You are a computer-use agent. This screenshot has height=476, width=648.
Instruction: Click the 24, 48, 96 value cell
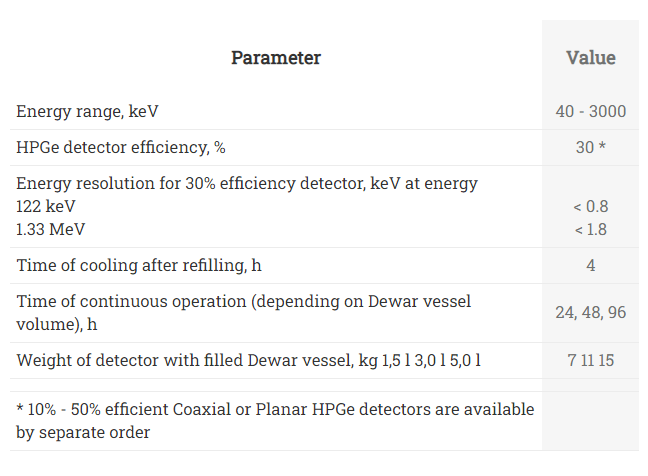coord(591,313)
